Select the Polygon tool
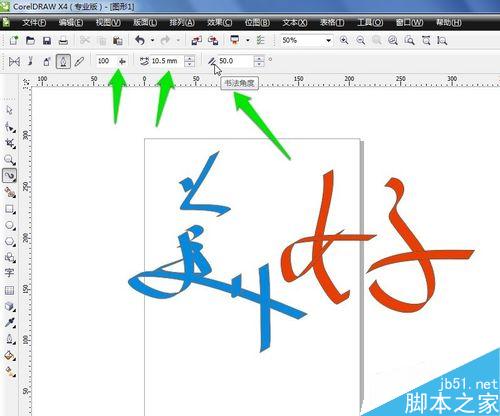 (10, 241)
